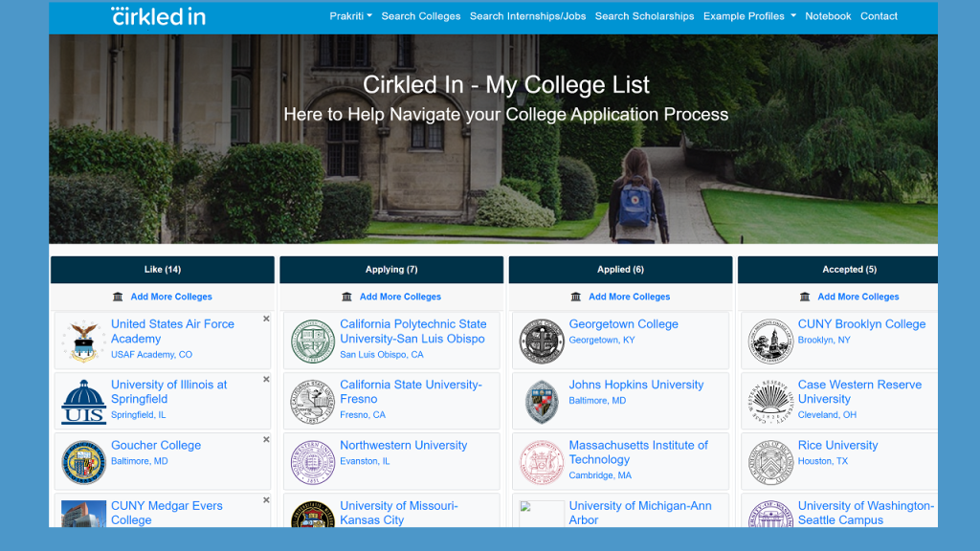Click the Case Western Reserve University seal
980x551 pixels.
(x=770, y=402)
